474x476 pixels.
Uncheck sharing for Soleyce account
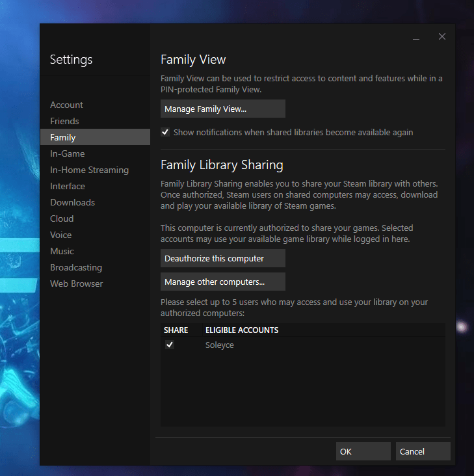(170, 345)
